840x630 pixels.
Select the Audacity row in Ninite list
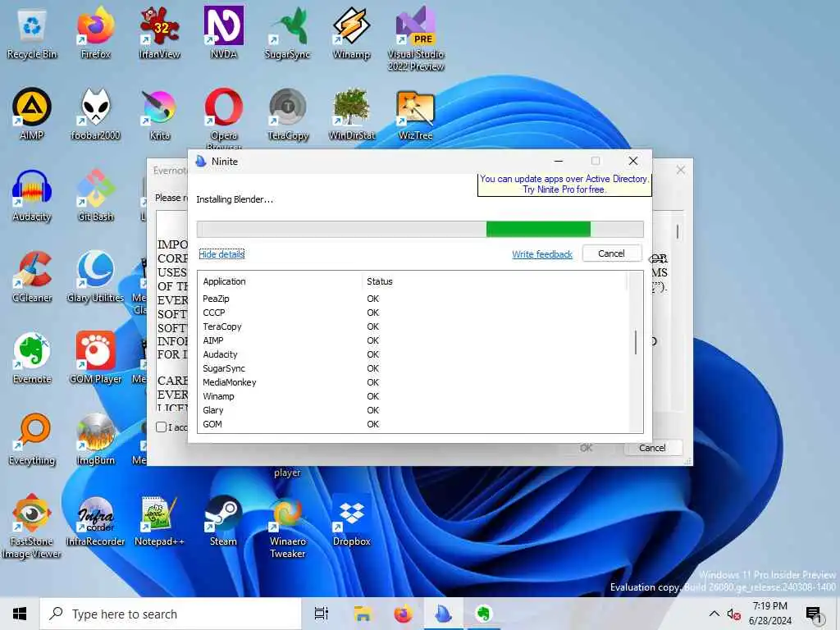click(413, 354)
